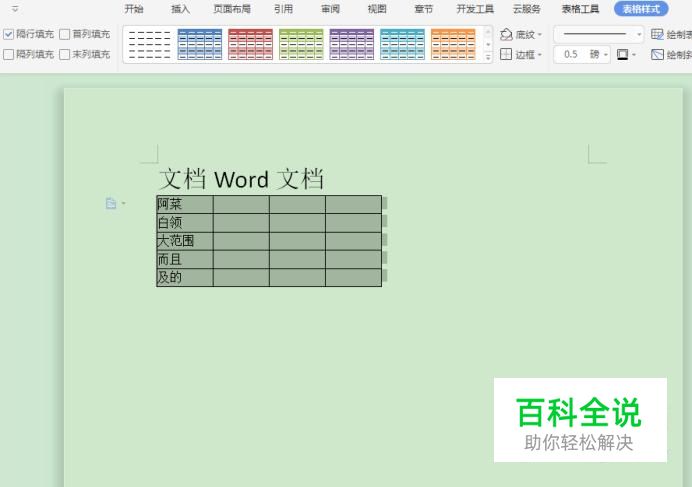Click the 阿菜 table cell
This screenshot has height=487, width=692.
[x=185, y=204]
